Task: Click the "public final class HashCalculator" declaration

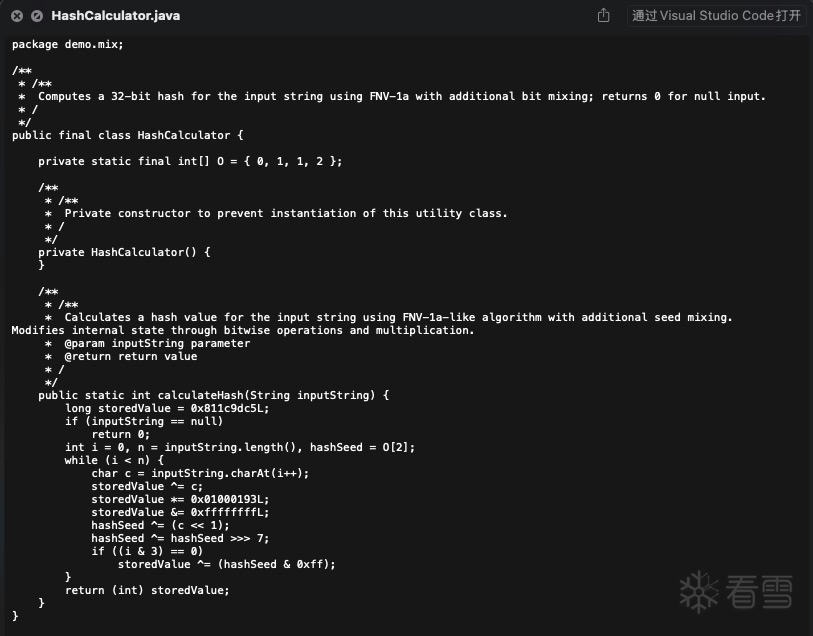Action: (128, 135)
